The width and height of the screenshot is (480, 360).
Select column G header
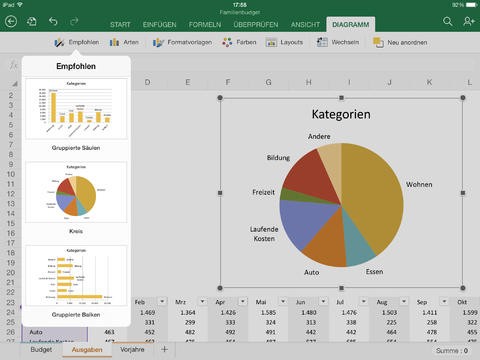pyautogui.click(x=268, y=82)
